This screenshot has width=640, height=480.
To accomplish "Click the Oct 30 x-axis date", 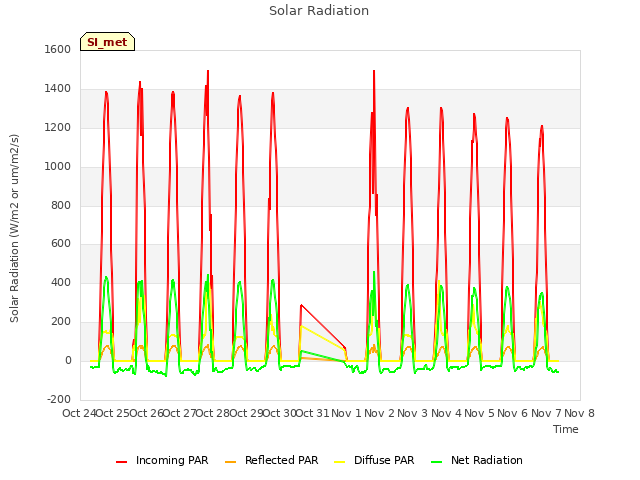I will point(279,413).
